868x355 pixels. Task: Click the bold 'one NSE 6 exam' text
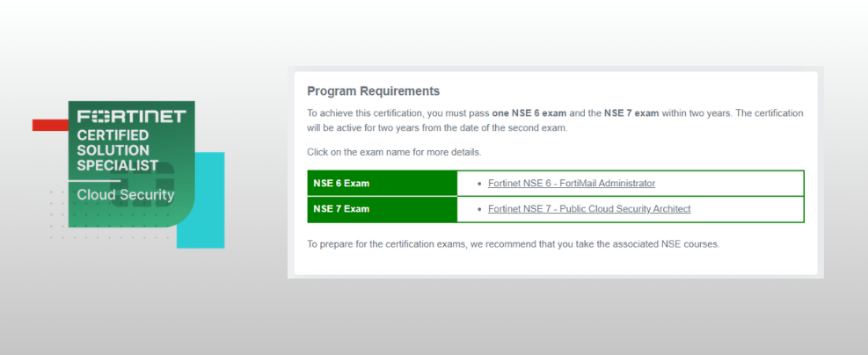point(528,113)
